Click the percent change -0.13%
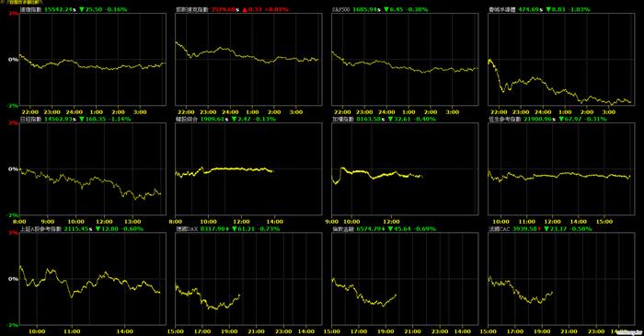 point(266,119)
